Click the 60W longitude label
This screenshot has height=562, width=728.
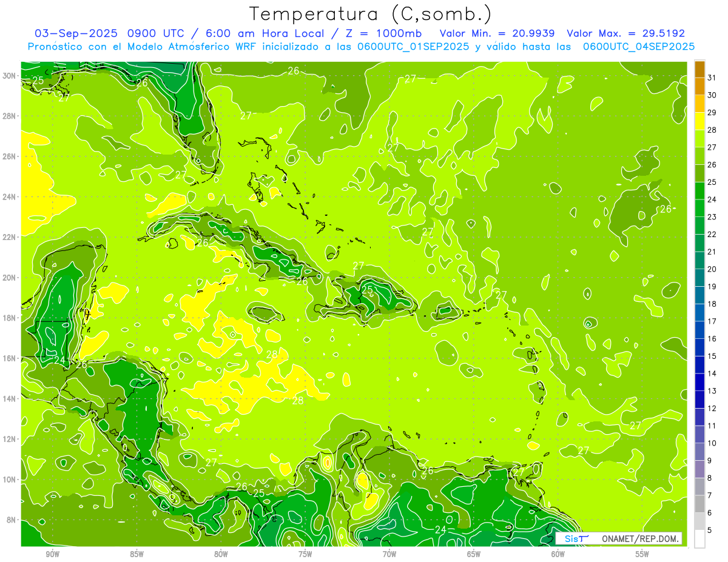558,554
